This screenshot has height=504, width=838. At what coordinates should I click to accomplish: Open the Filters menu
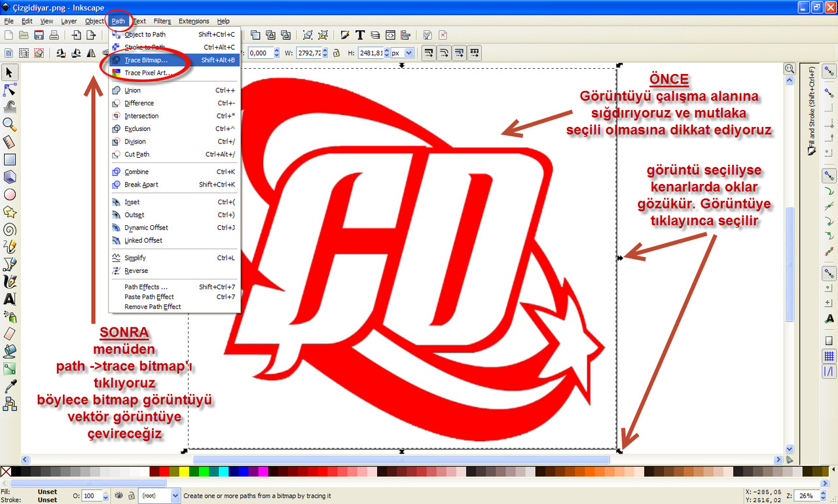[162, 21]
